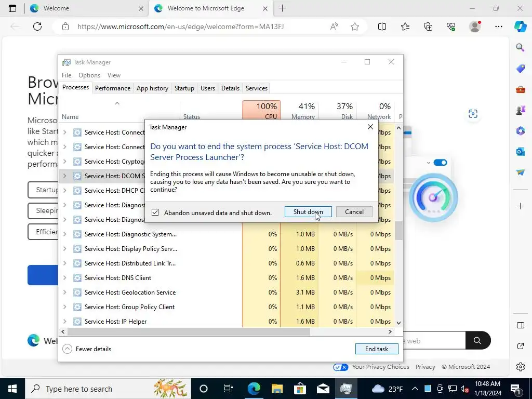Open the Privacy link in page footer
This screenshot has height=399, width=532.
point(425,367)
